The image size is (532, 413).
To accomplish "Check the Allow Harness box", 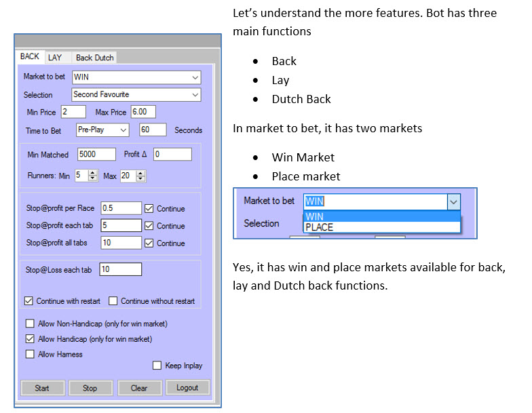I will coord(30,354).
